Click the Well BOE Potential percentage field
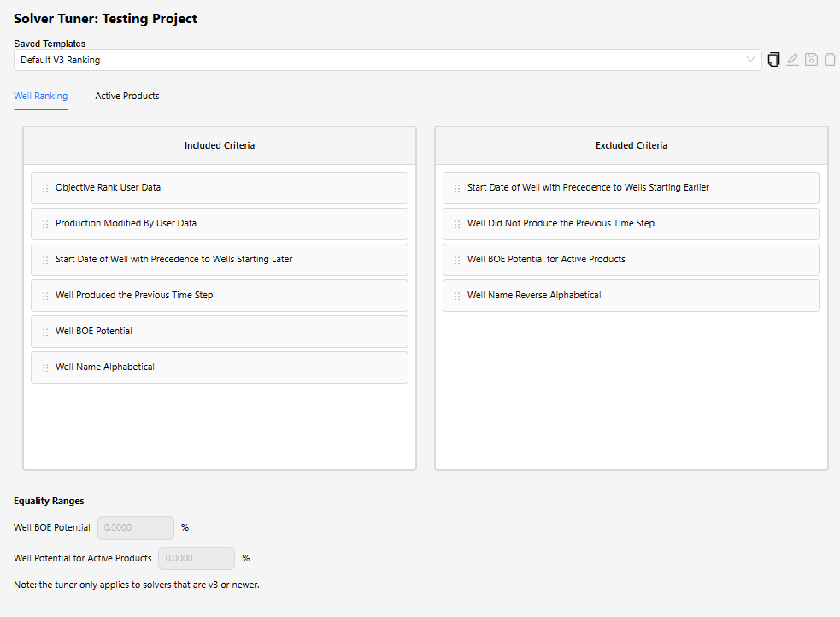 136,527
